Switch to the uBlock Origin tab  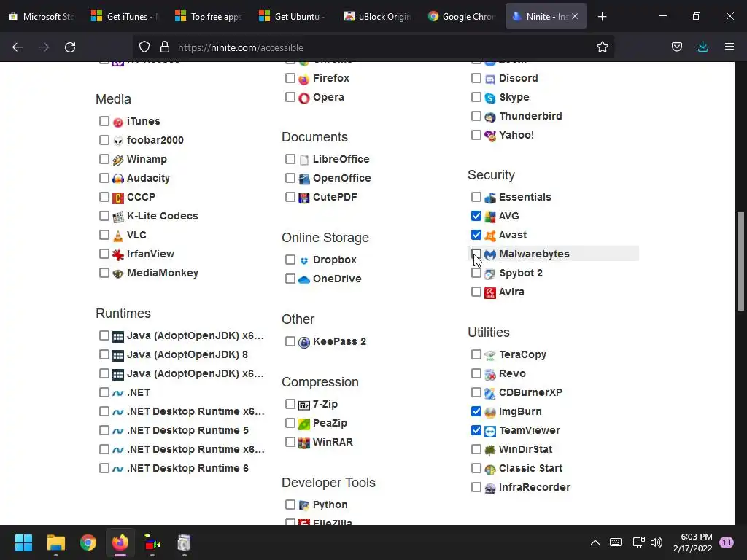377,16
